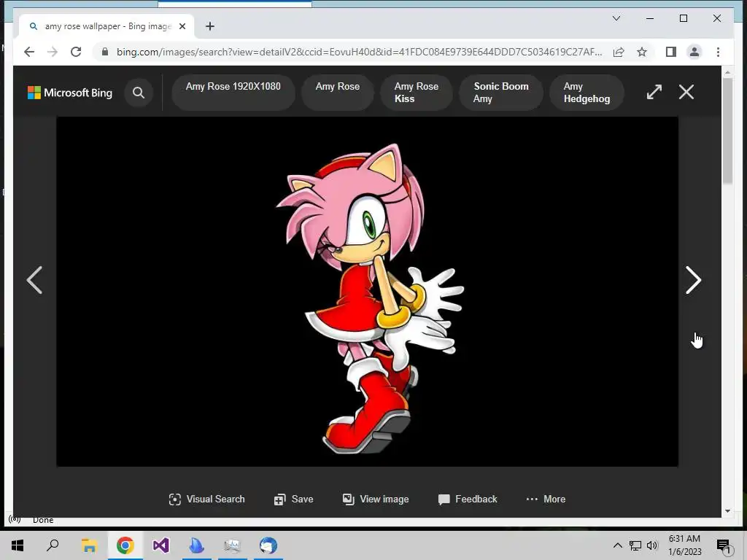Select Amy Rose Kiss suggestion
Viewport: 747px width, 560px height.
417,93
